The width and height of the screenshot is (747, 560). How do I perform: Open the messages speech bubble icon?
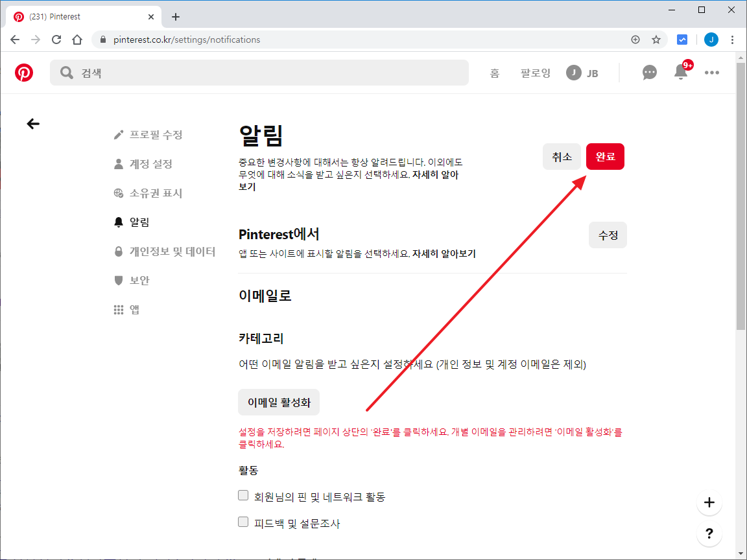(x=649, y=73)
